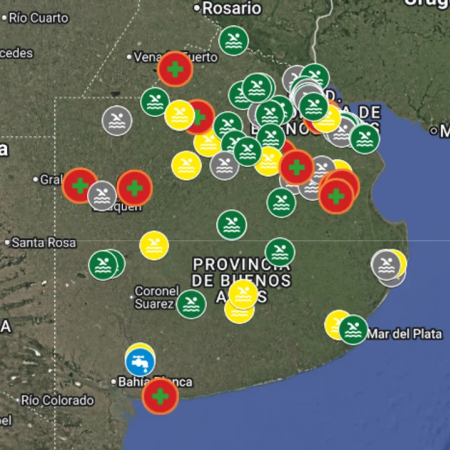
Task: Select the green swimmer marker beside Mar del Plata
Action: click(x=353, y=330)
